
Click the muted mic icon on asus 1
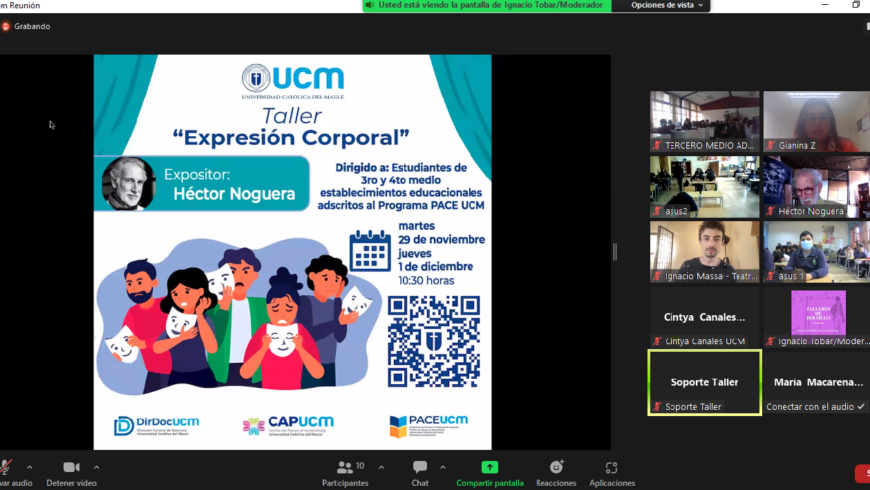point(771,276)
